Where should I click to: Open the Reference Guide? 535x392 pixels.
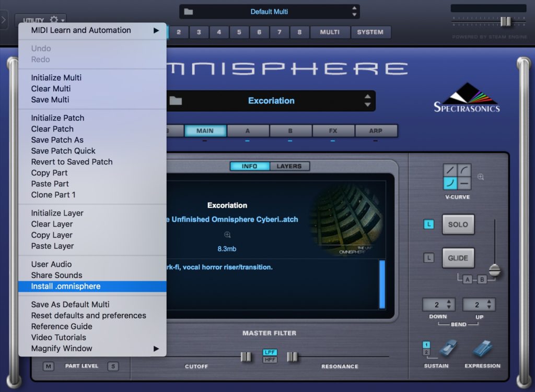(92, 326)
